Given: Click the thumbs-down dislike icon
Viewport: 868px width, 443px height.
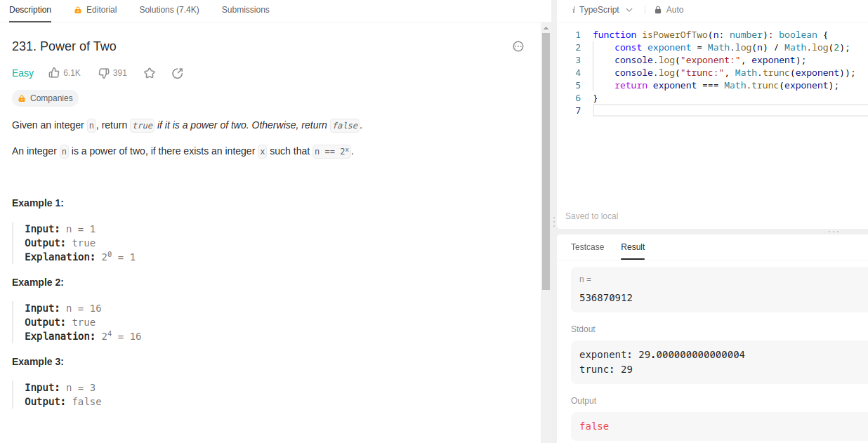Looking at the screenshot, I should [x=104, y=73].
